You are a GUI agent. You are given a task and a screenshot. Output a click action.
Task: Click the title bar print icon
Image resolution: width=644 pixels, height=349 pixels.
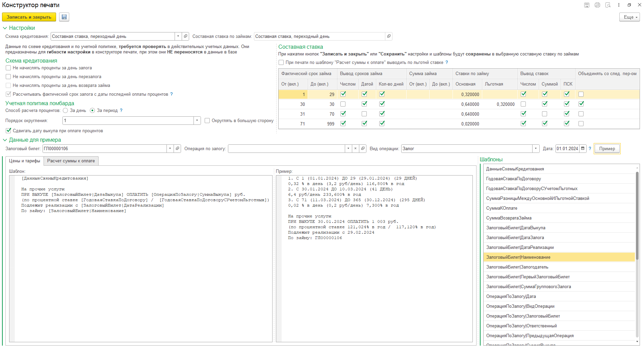click(x=597, y=5)
